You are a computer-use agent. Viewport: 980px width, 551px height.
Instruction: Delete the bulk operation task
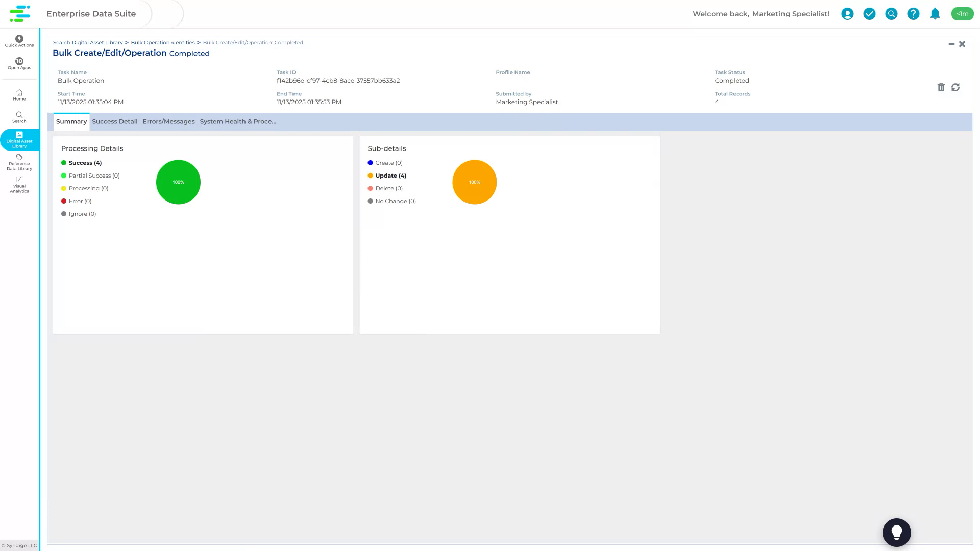(941, 87)
